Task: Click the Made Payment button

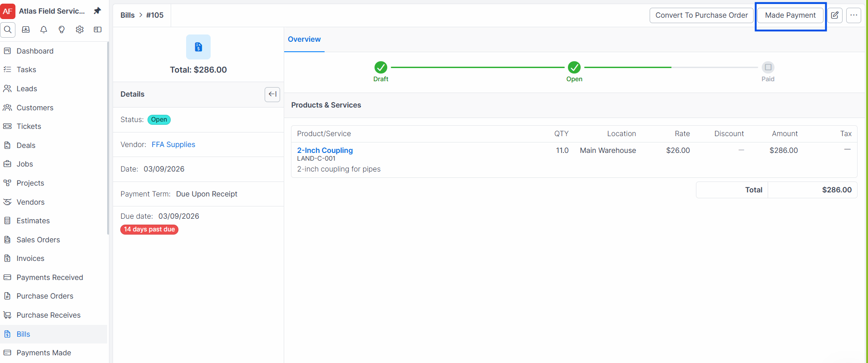Action: click(x=790, y=15)
